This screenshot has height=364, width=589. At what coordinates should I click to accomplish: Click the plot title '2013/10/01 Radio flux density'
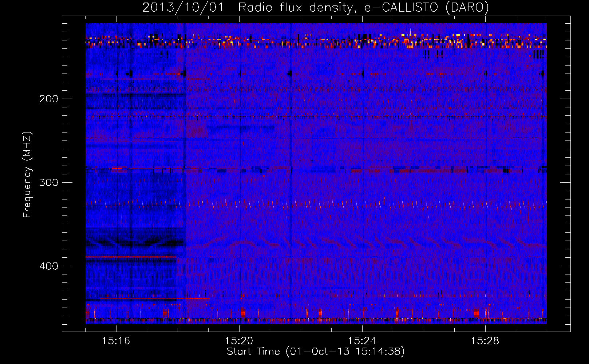(x=315, y=7)
